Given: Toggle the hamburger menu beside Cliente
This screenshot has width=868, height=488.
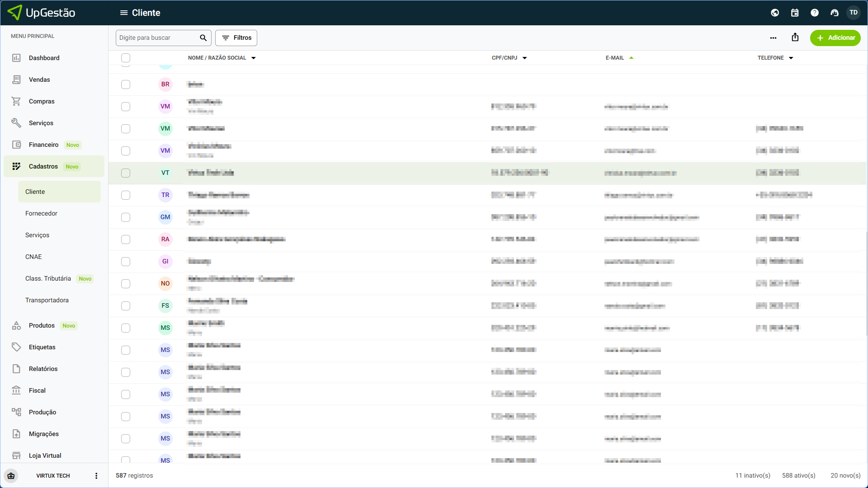Looking at the screenshot, I should coord(123,13).
